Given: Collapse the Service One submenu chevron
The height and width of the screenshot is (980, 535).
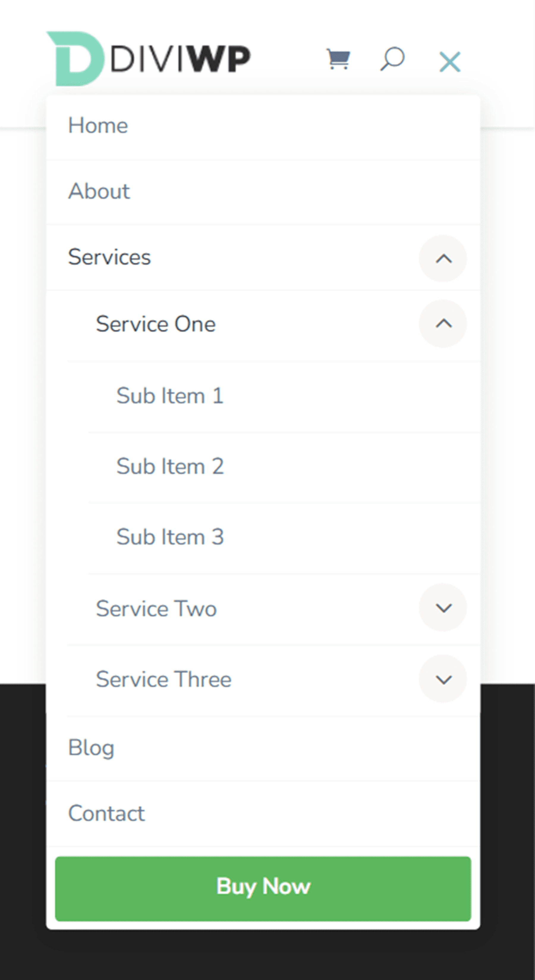Looking at the screenshot, I should 443,324.
